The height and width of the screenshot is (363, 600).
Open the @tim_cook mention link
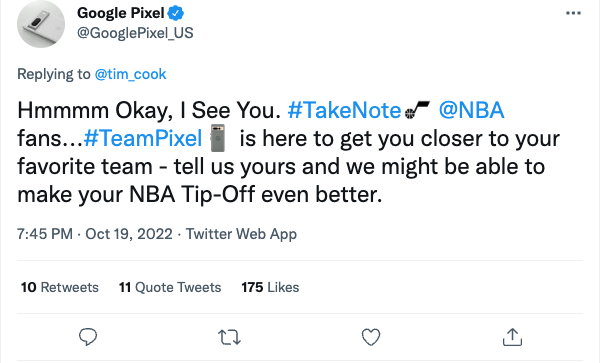(130, 74)
